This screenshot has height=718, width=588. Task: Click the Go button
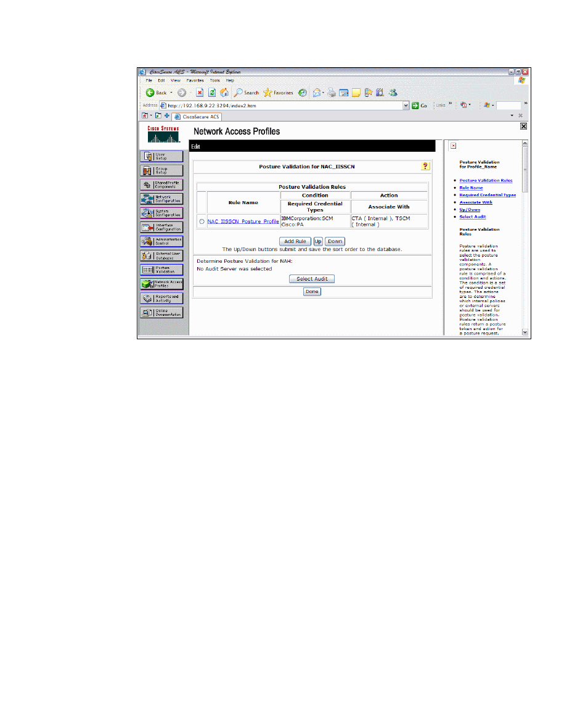click(420, 105)
